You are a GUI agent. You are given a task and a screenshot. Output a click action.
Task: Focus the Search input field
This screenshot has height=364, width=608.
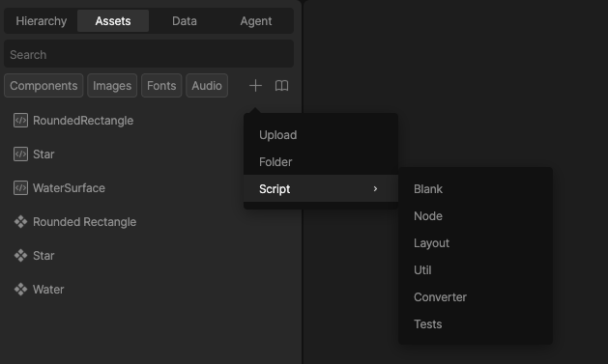pyautogui.click(x=149, y=54)
